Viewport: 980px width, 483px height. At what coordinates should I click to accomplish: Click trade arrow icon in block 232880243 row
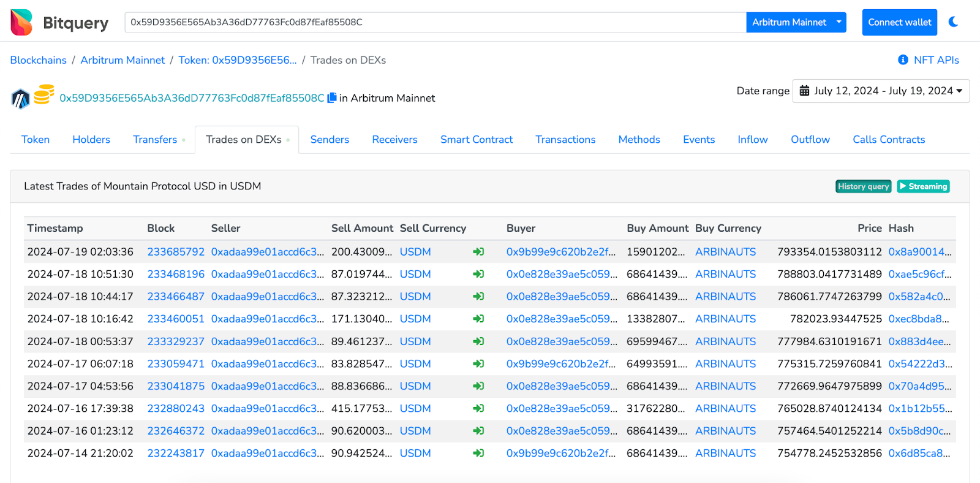tap(478, 408)
